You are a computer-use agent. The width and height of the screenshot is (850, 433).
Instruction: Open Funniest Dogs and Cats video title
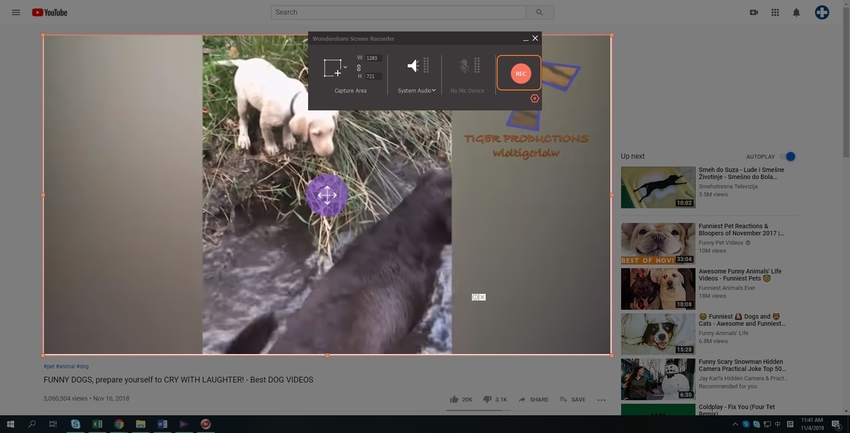[x=742, y=320]
